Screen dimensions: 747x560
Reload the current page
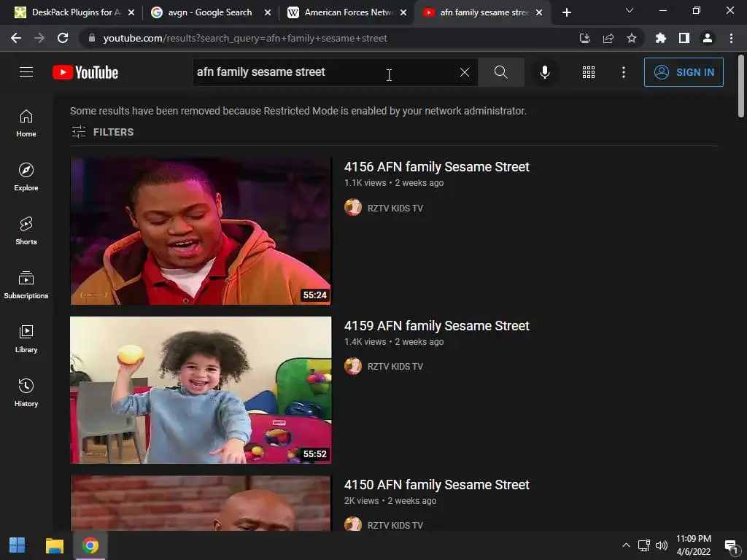click(63, 38)
